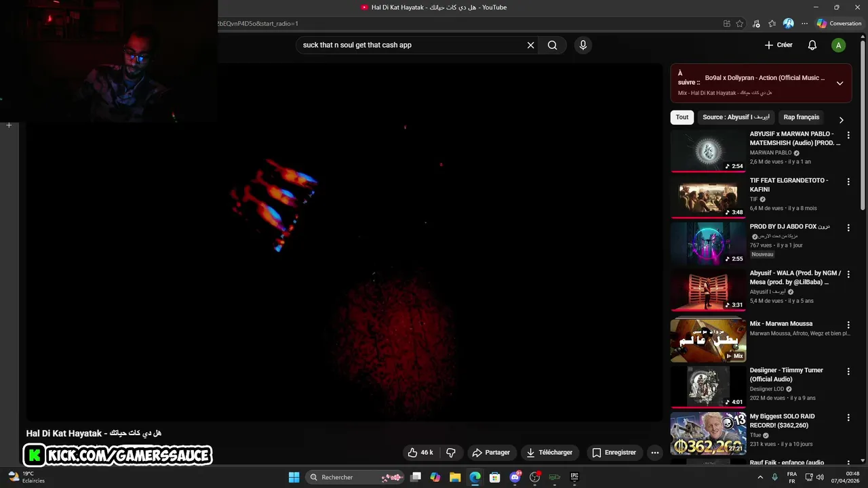Click the video player area
The width and height of the screenshot is (868, 488).
[x=344, y=243]
